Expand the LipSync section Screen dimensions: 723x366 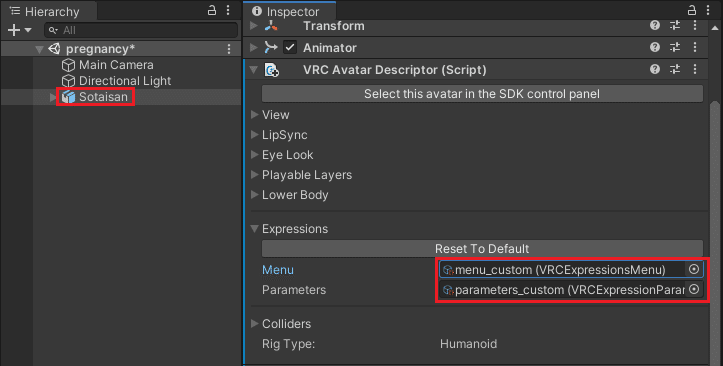coord(255,135)
